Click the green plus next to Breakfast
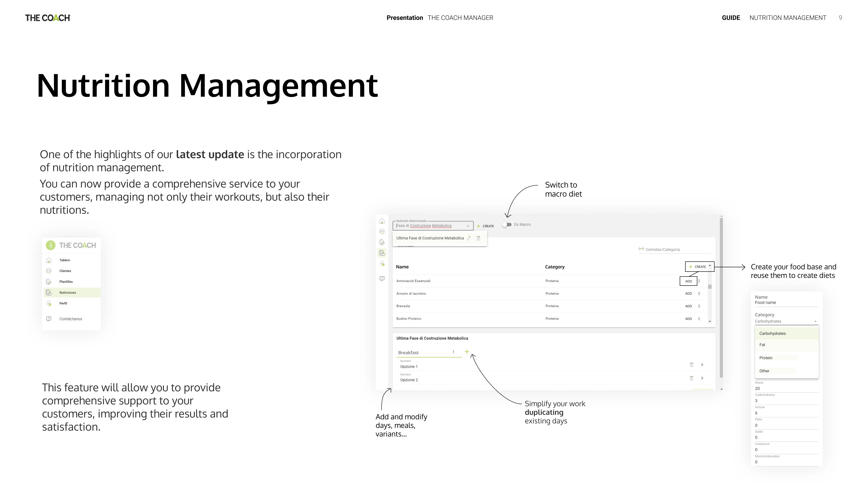Viewport: 868px width, 488px height. pos(467,352)
